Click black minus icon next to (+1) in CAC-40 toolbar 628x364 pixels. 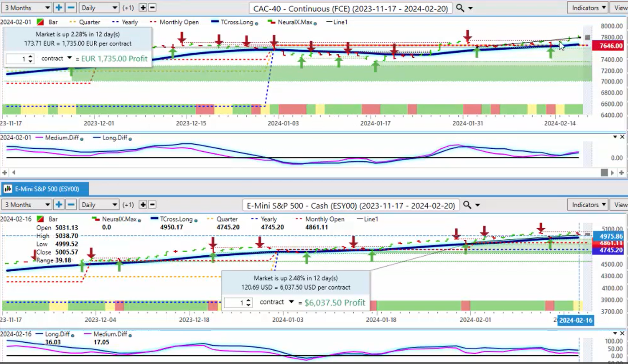152,8
